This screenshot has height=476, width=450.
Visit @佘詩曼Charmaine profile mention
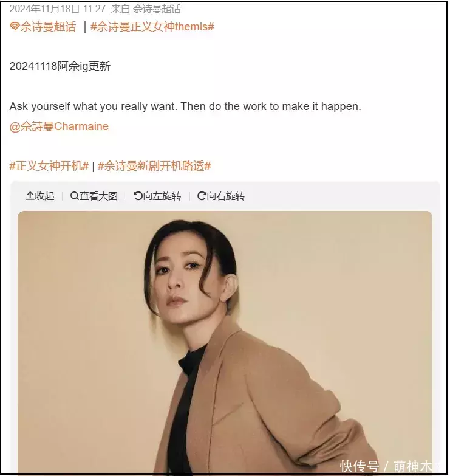59,126
